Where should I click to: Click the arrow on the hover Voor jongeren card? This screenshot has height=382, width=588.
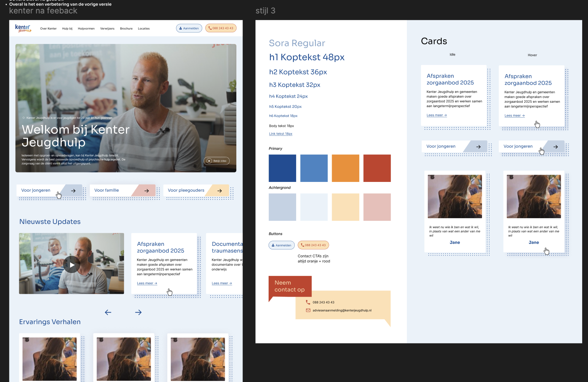pos(556,147)
